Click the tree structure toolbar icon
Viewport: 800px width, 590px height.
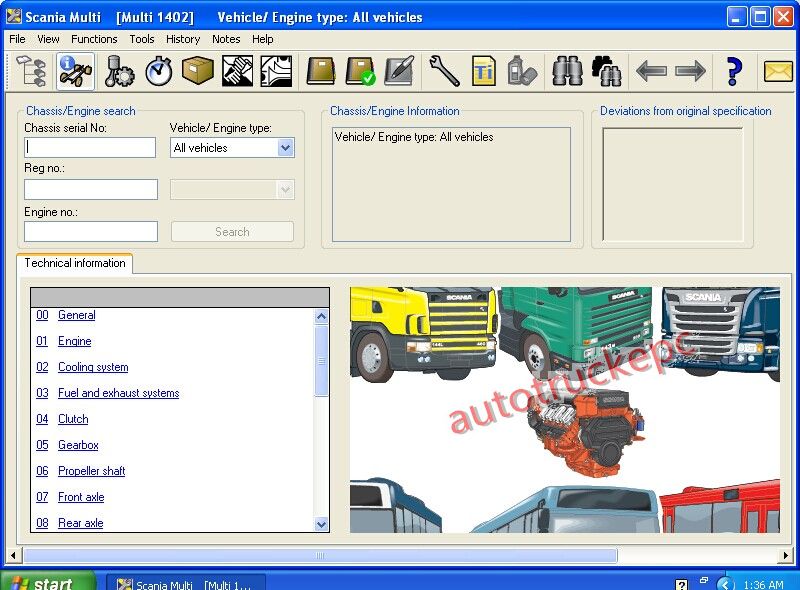click(x=32, y=71)
